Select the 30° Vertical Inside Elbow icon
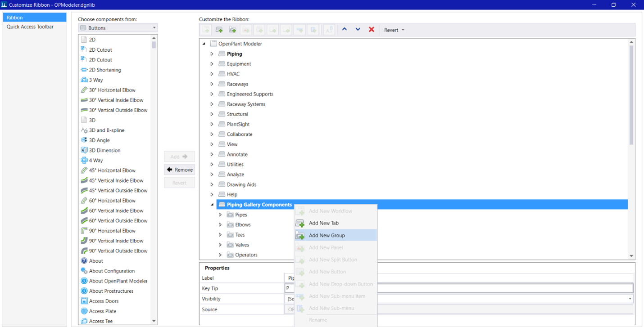Screen dimensions: 644x327 coord(84,100)
